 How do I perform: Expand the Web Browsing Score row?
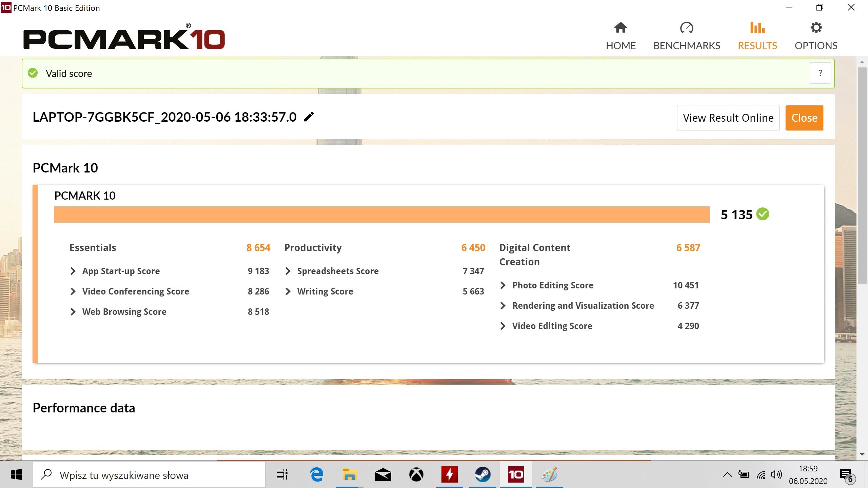(x=73, y=312)
